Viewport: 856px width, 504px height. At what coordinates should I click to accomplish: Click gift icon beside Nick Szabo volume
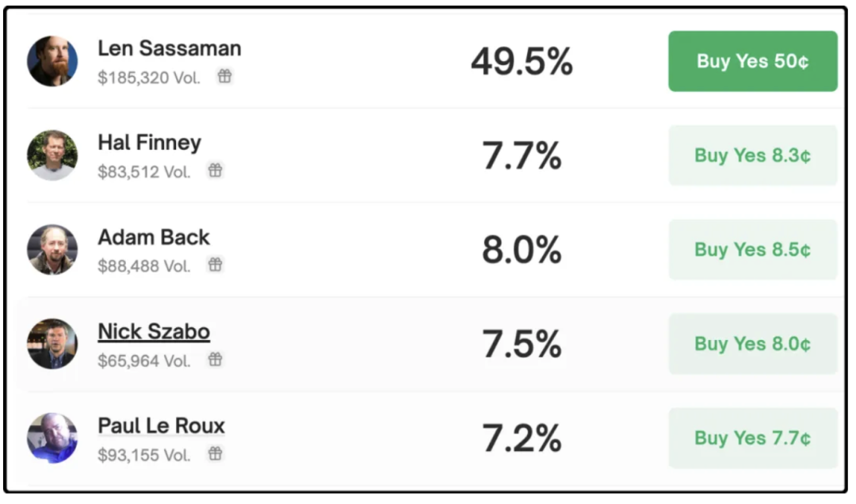click(215, 359)
